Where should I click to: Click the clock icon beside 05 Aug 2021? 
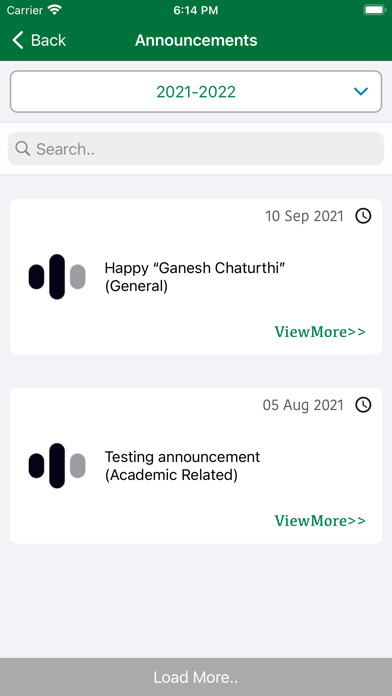(363, 405)
